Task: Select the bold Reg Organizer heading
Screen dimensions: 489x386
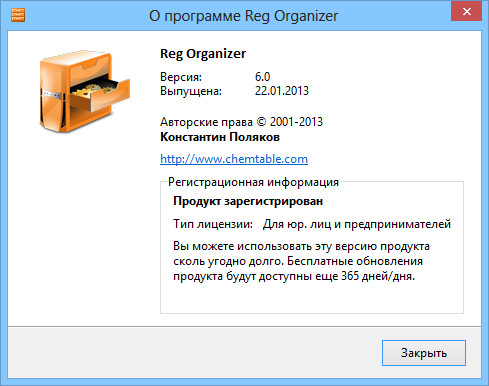Action: coord(203,54)
